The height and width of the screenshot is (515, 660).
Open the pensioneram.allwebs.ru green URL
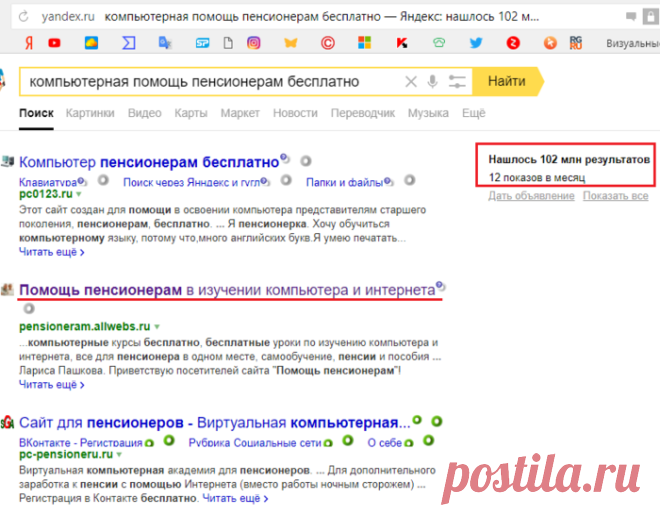point(85,327)
